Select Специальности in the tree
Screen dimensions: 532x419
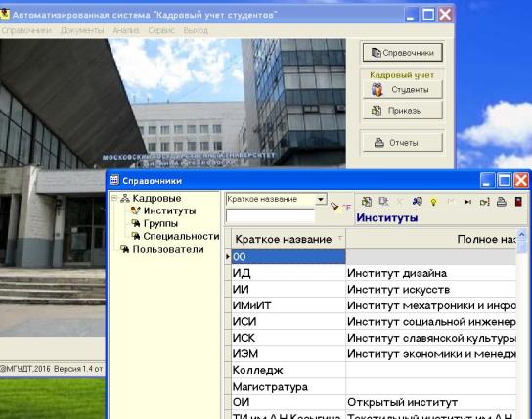coord(181,236)
